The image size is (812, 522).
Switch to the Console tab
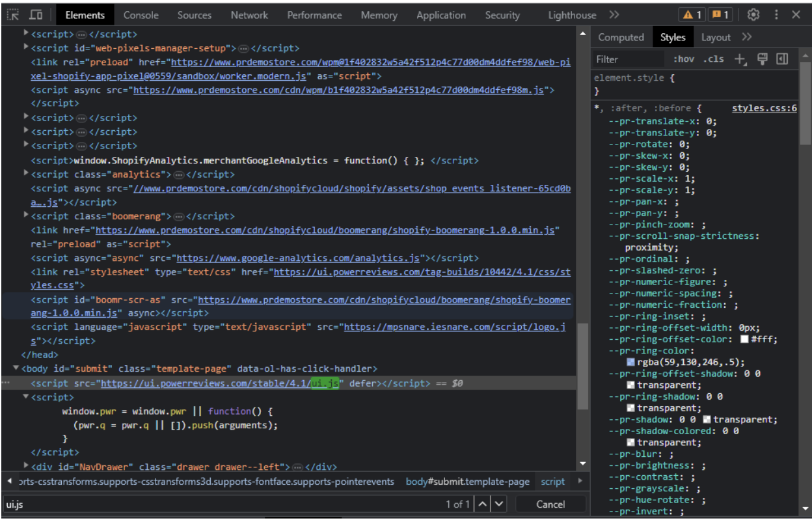point(141,15)
